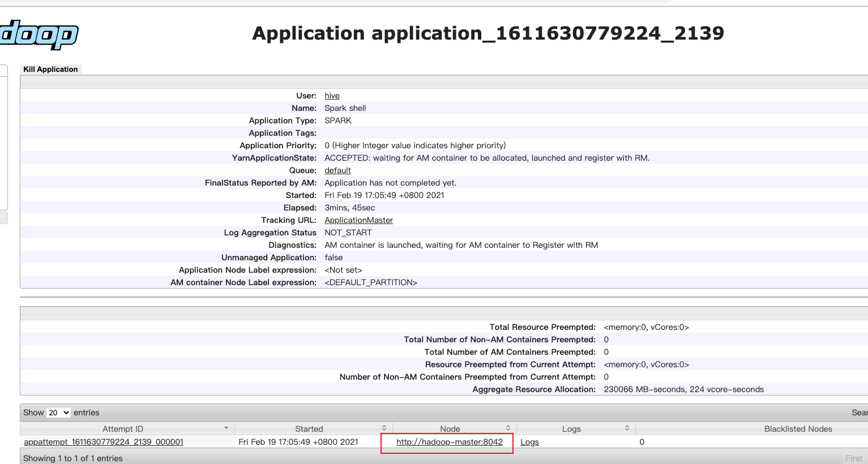Open the Show entries count dropdown
This screenshot has height=464, width=868.
pos(58,413)
